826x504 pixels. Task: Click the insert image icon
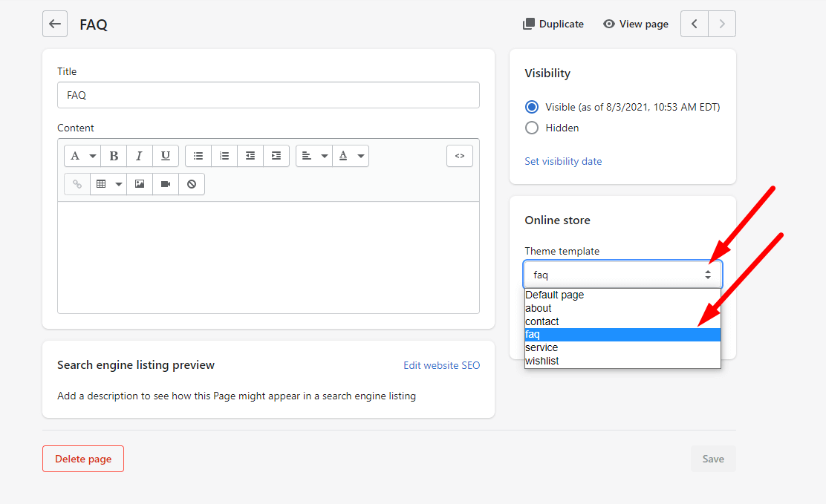[140, 184]
